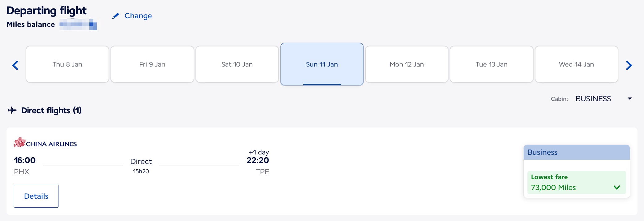The width and height of the screenshot is (644, 221).
Task: Click the Change link
Action: [x=138, y=16]
